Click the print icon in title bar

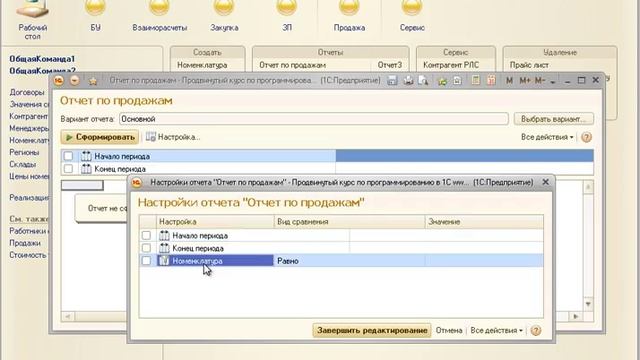pos(408,80)
